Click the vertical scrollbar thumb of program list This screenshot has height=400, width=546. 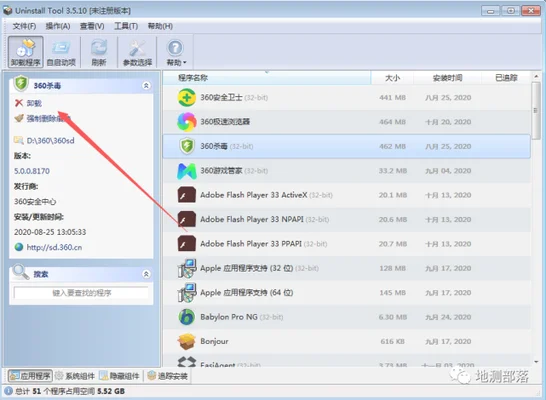click(x=536, y=110)
